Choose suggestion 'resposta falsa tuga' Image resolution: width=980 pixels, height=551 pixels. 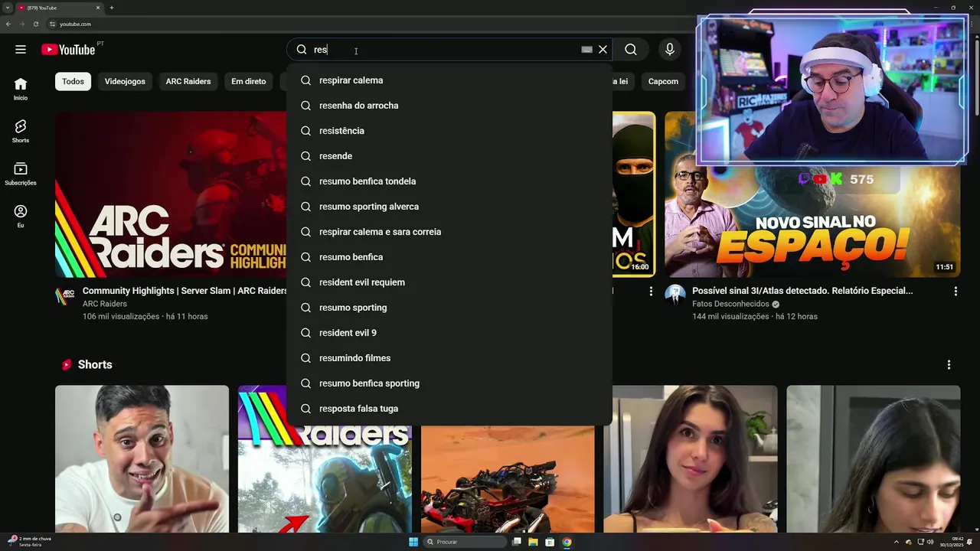tap(449, 409)
